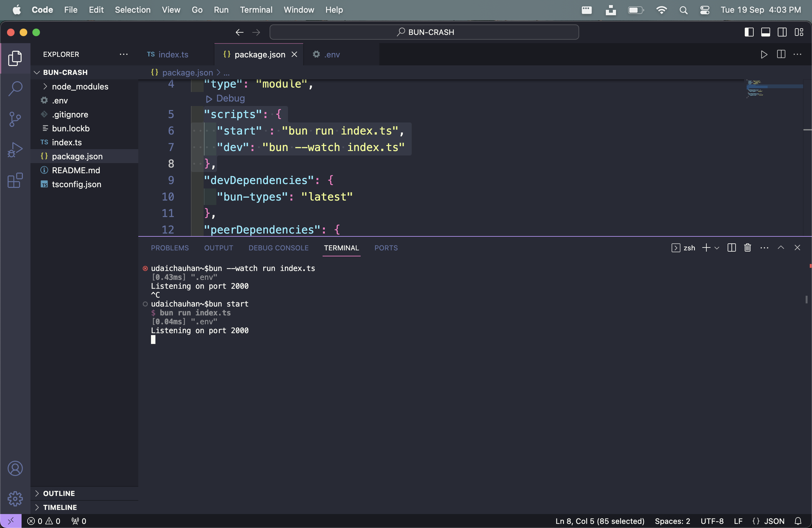
Task: Open the Extensions view
Action: click(15, 180)
